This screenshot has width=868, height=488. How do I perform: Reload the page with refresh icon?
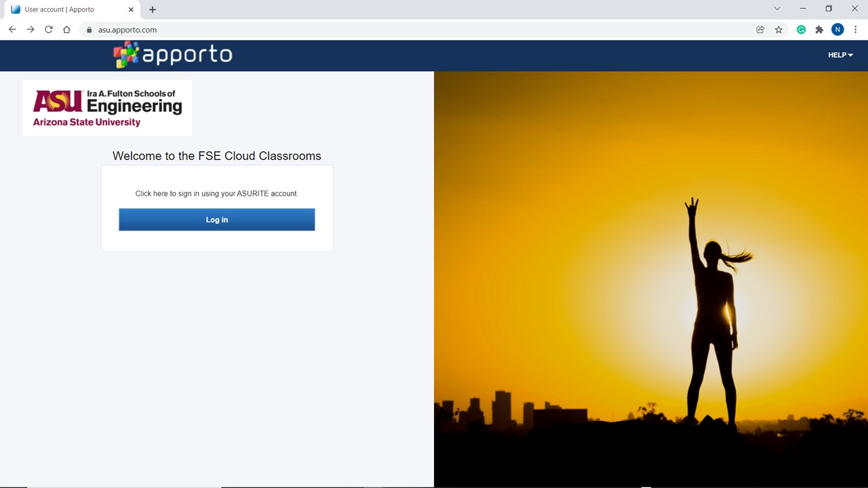49,30
